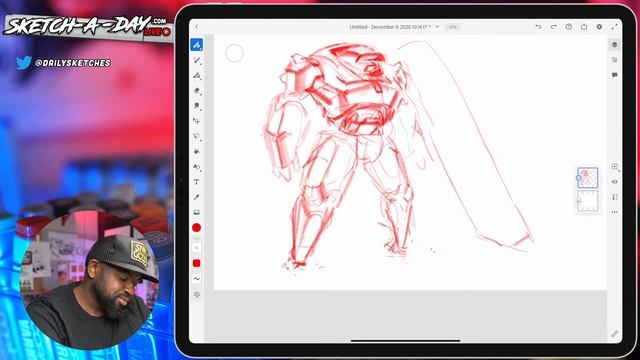Undo the last stroke

click(x=538, y=27)
